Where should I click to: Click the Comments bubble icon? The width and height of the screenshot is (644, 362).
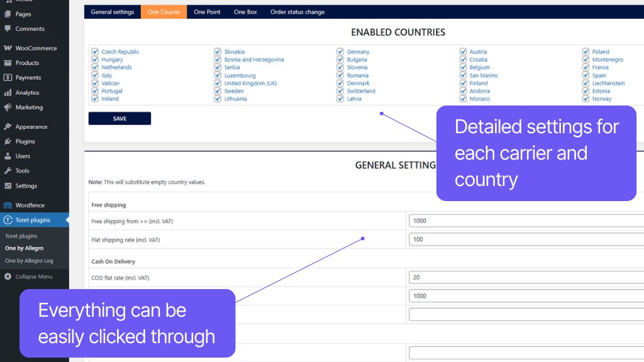8,29
